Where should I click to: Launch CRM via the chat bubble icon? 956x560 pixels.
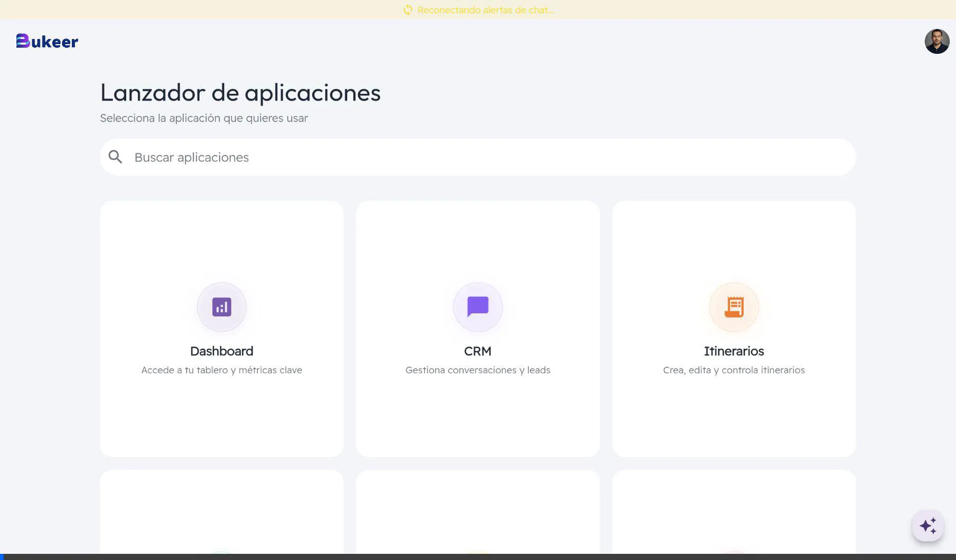click(x=477, y=307)
